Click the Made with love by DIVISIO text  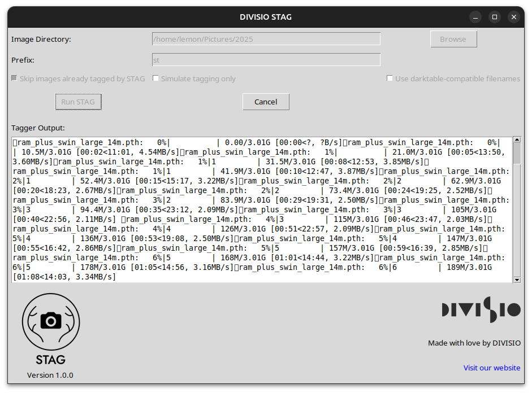click(474, 343)
